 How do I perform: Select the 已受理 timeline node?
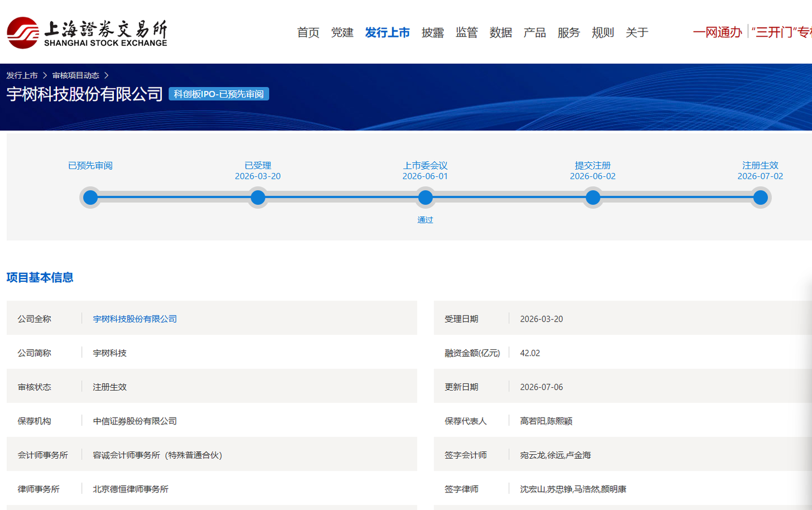(258, 198)
